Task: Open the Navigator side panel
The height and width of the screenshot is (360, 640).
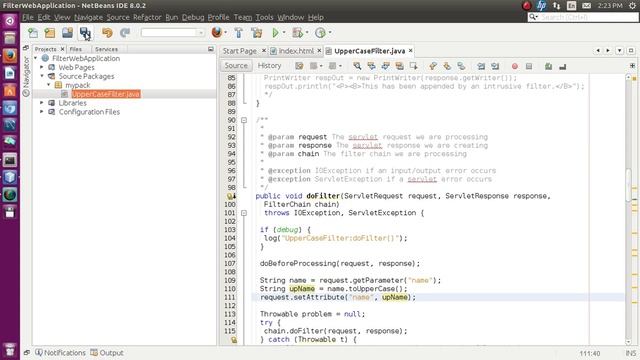Action: (x=26, y=76)
